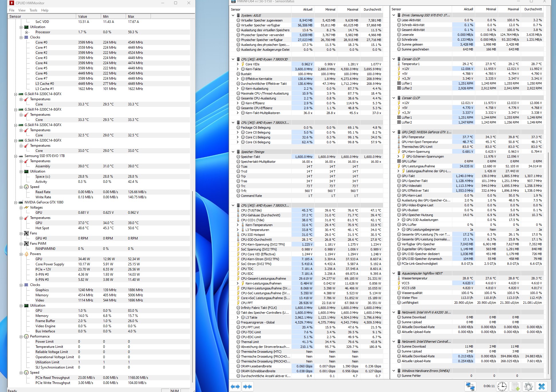
Task: Click the shrink columns inward arrows icon
Action: pos(247,386)
